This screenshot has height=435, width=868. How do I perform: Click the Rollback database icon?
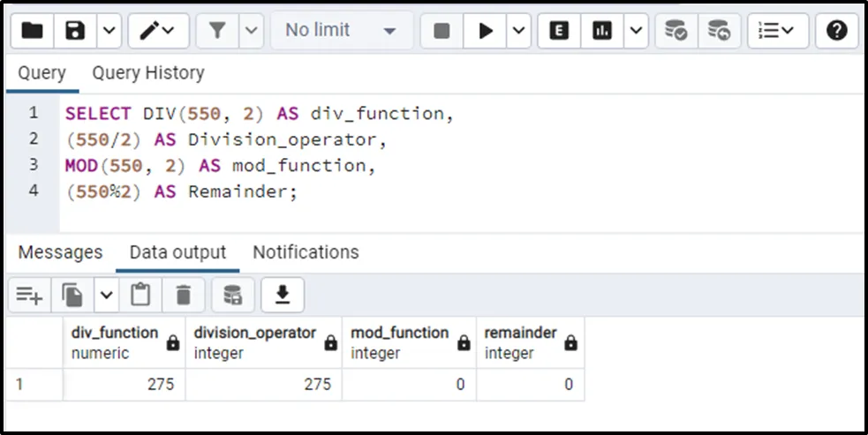pyautogui.click(x=720, y=32)
